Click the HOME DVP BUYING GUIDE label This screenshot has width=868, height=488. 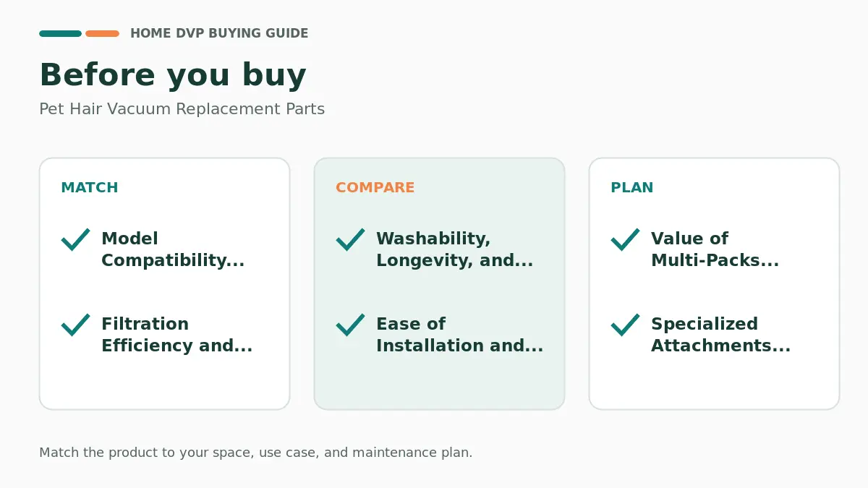click(219, 33)
